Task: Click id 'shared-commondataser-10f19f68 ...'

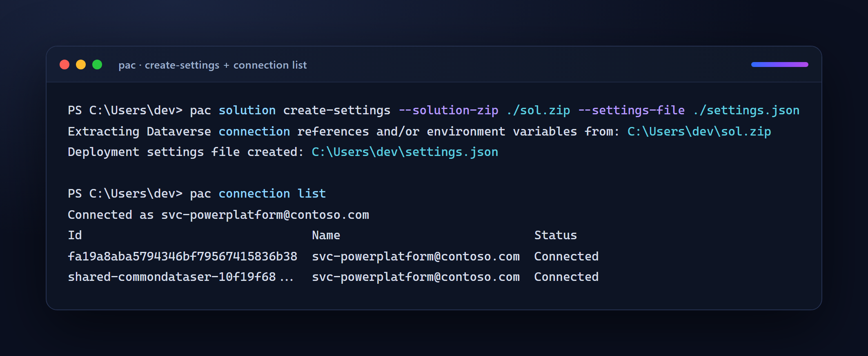Action: tap(180, 277)
